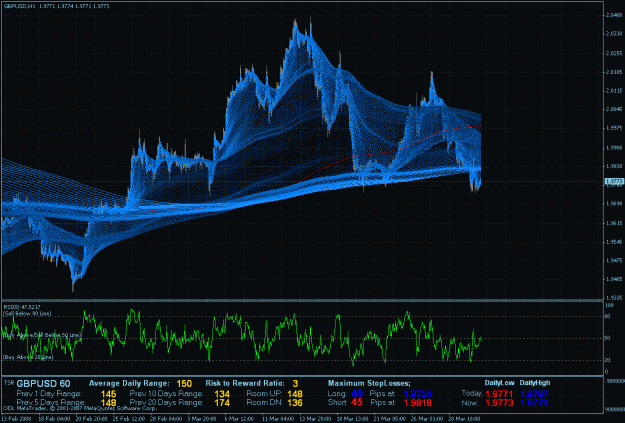Click the 'Prev 5 Days Range:' label

[x=51, y=402]
